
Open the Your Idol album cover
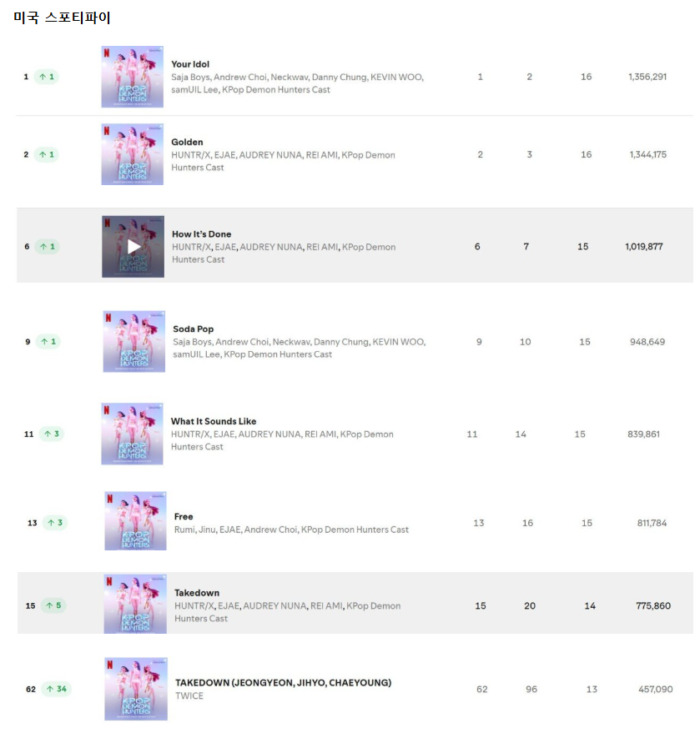[132, 77]
